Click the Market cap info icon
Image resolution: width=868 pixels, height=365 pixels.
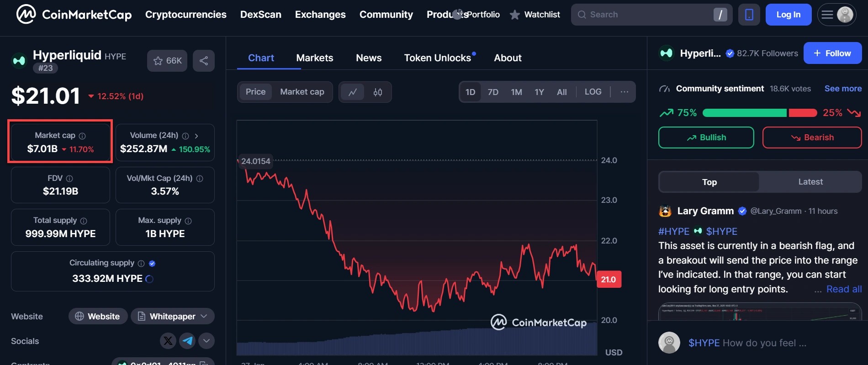click(82, 136)
